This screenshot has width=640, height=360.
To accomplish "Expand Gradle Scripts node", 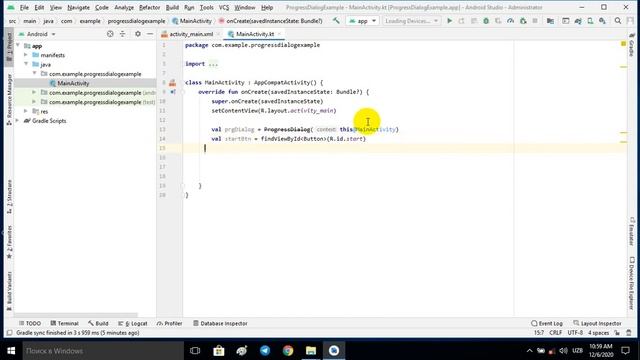I will (18, 120).
